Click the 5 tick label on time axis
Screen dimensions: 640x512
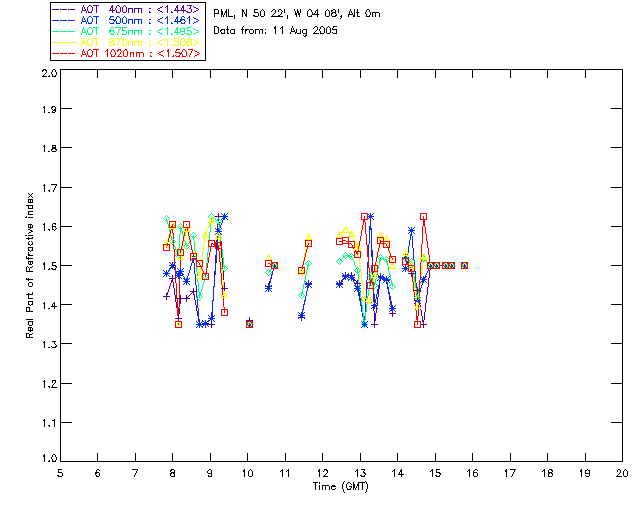60,474
